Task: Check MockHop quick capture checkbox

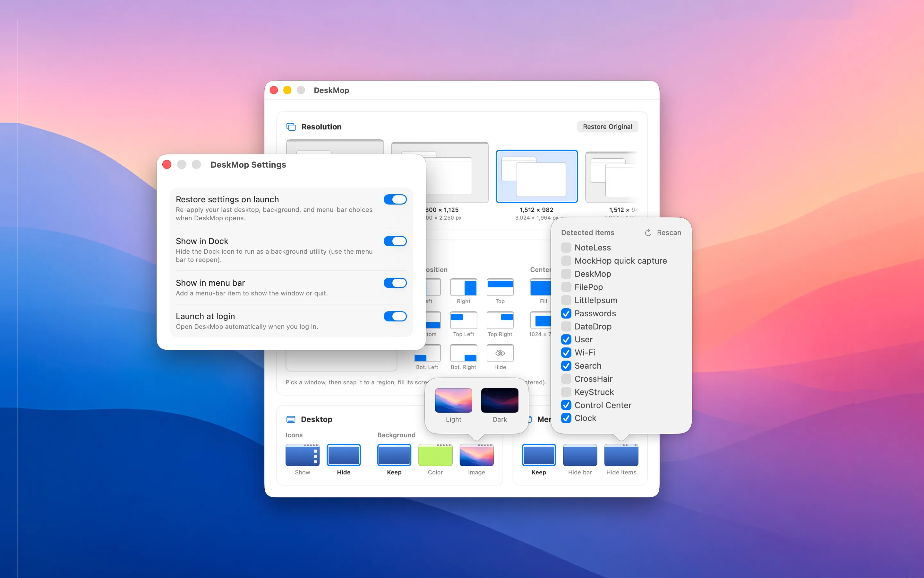Action: click(x=566, y=261)
